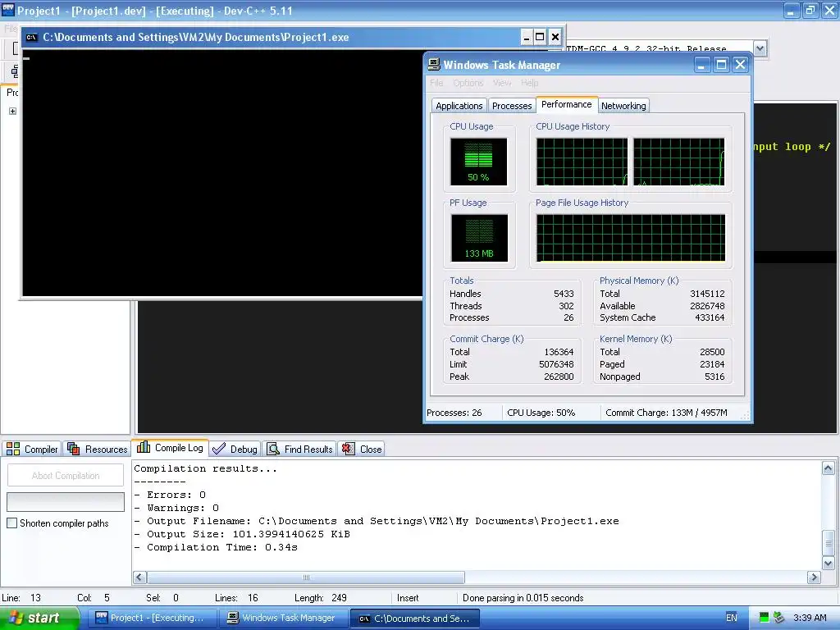The image size is (840, 630).
Task: Click the horizontal scrollbar right arrow
Action: [x=814, y=577]
